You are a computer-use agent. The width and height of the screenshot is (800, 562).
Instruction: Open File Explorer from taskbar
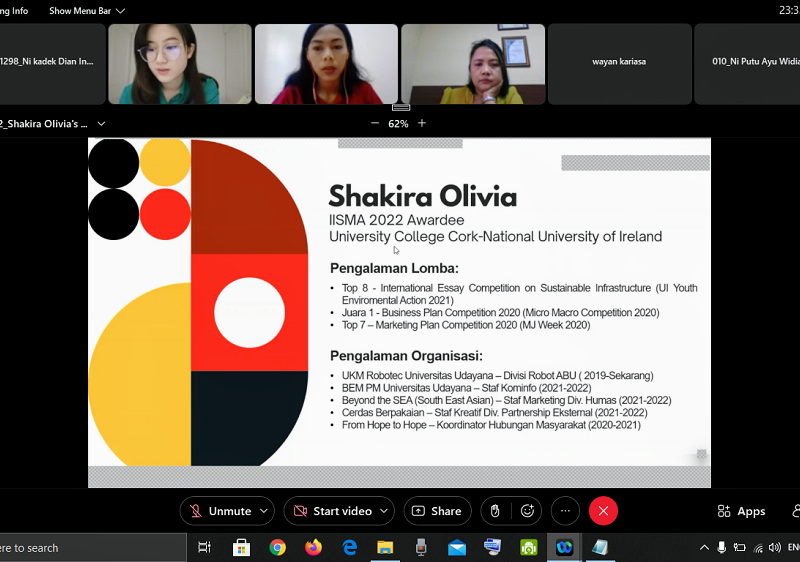(385, 548)
